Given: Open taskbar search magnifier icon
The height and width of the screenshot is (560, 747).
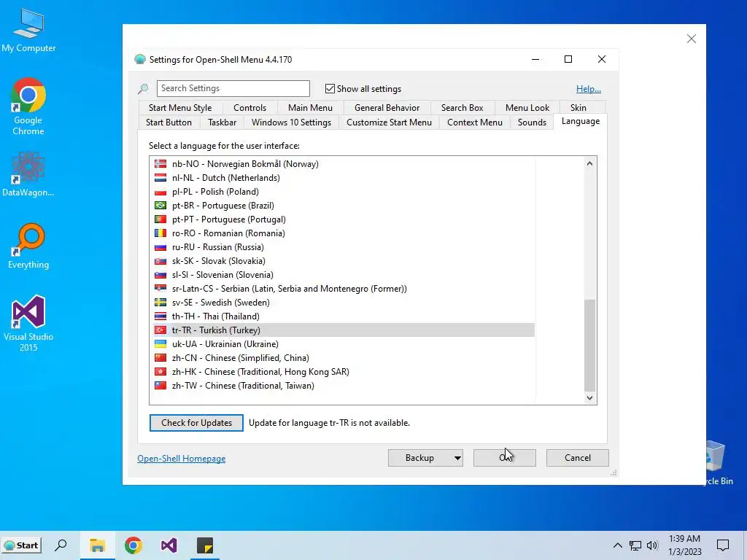Looking at the screenshot, I should 61,545.
